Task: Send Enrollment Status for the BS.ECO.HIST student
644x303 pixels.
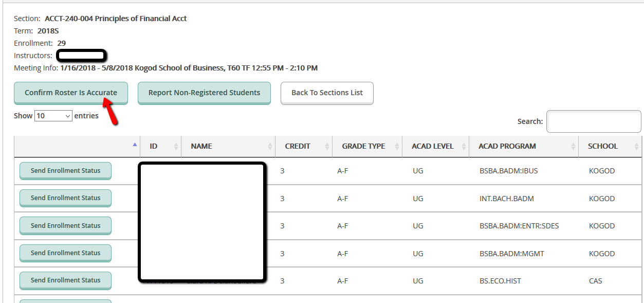Action: (x=65, y=280)
